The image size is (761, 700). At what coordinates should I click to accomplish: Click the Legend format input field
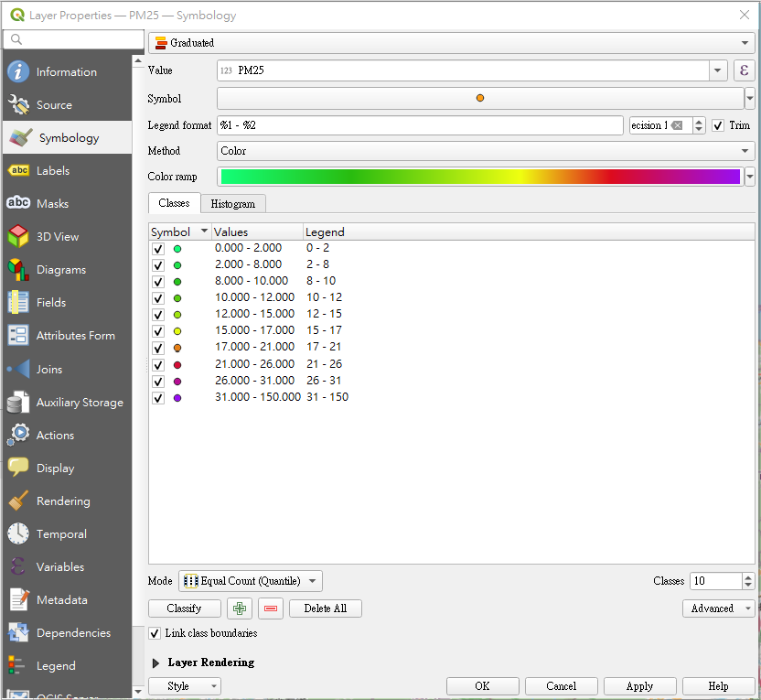421,125
